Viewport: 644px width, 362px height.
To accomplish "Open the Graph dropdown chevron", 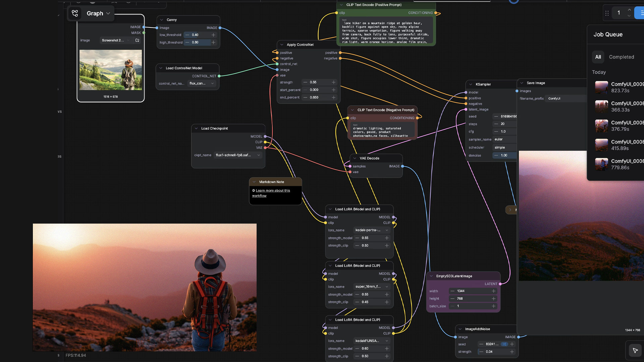I will pyautogui.click(x=108, y=13).
